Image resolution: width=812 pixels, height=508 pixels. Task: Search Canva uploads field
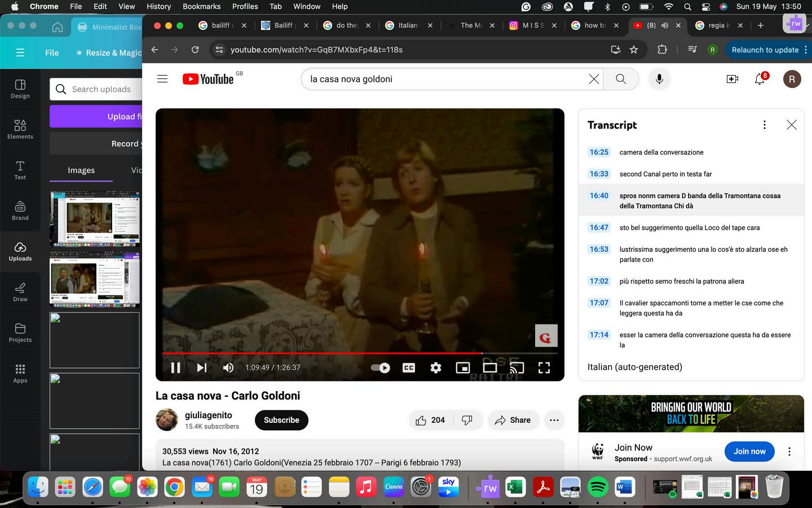pyautogui.click(x=96, y=89)
